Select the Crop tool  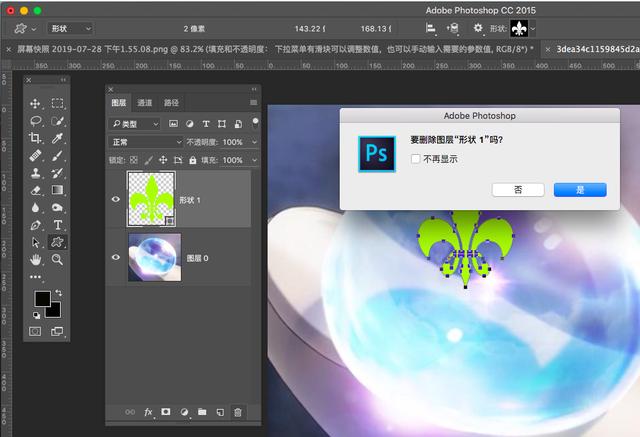point(35,138)
